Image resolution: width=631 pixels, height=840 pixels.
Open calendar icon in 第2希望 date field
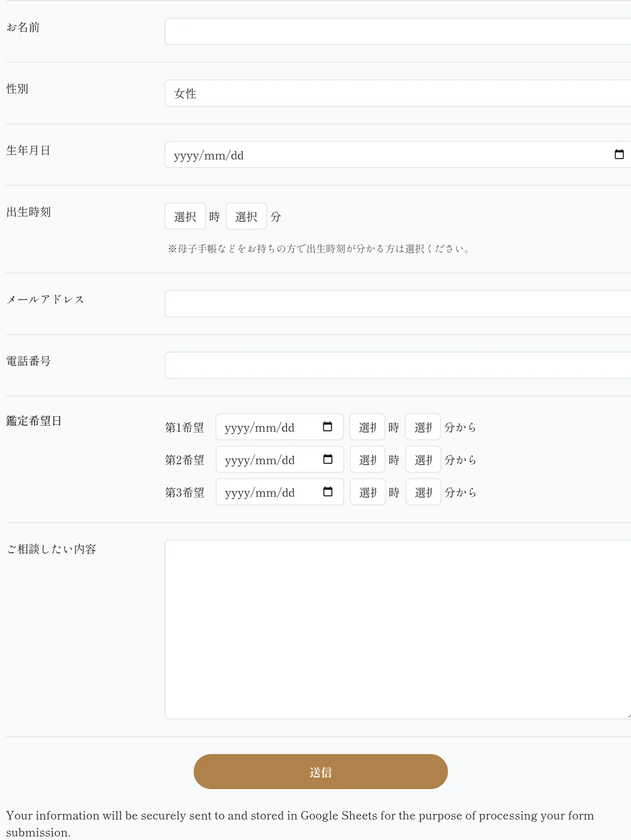[328, 459]
